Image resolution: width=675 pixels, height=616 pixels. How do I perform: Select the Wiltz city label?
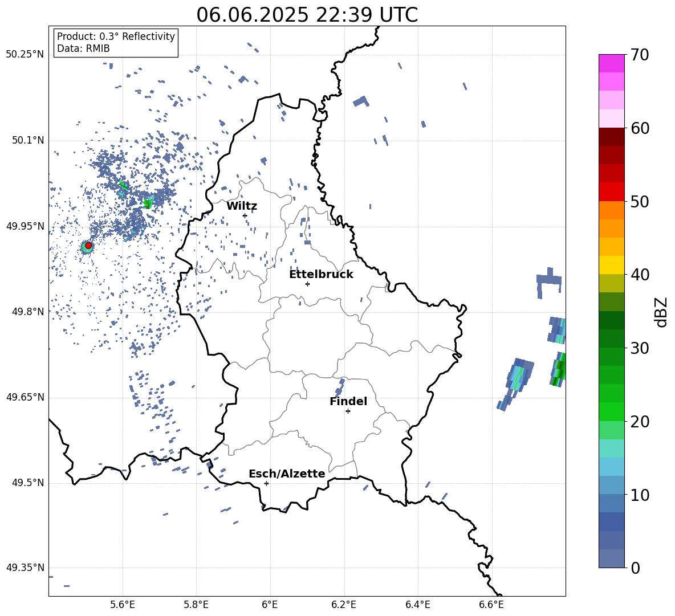[x=242, y=206]
